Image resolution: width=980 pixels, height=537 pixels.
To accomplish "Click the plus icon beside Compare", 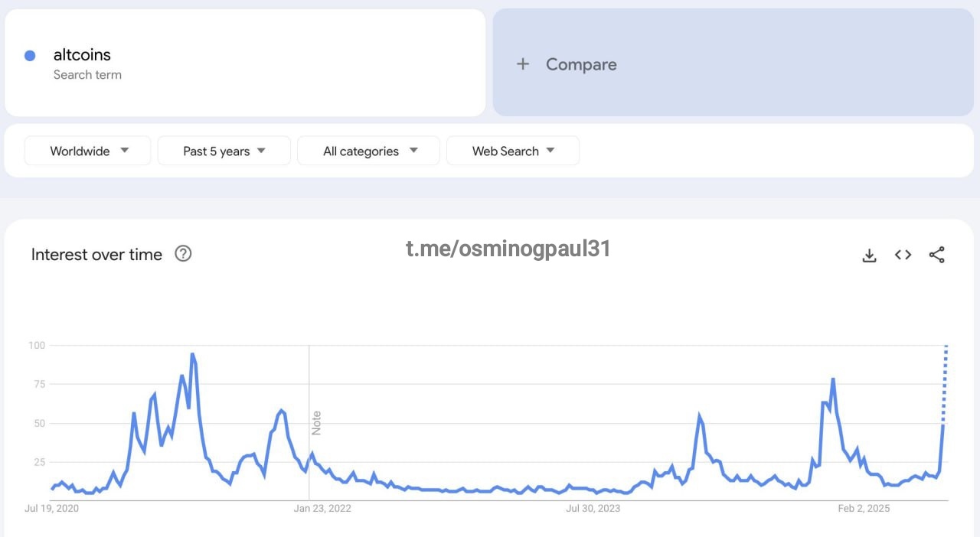I will tap(523, 64).
